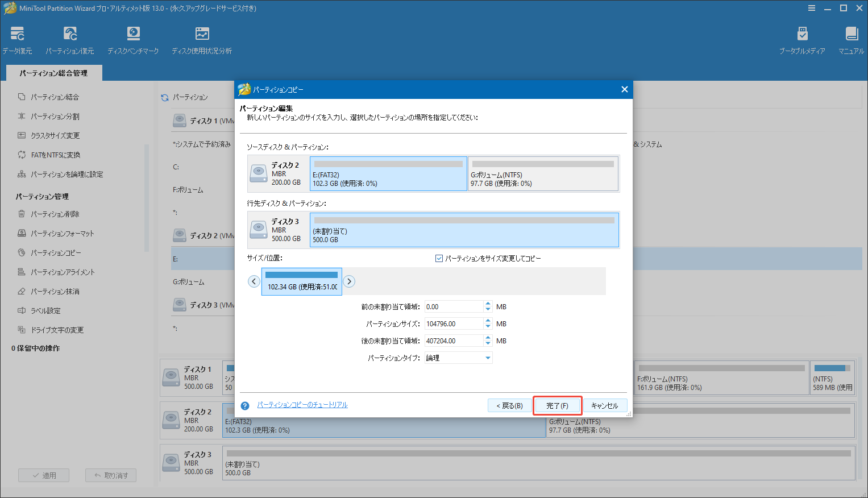Image resolution: width=868 pixels, height=498 pixels.
Task: Click the refresh icon beside パーティション
Action: pos(164,97)
